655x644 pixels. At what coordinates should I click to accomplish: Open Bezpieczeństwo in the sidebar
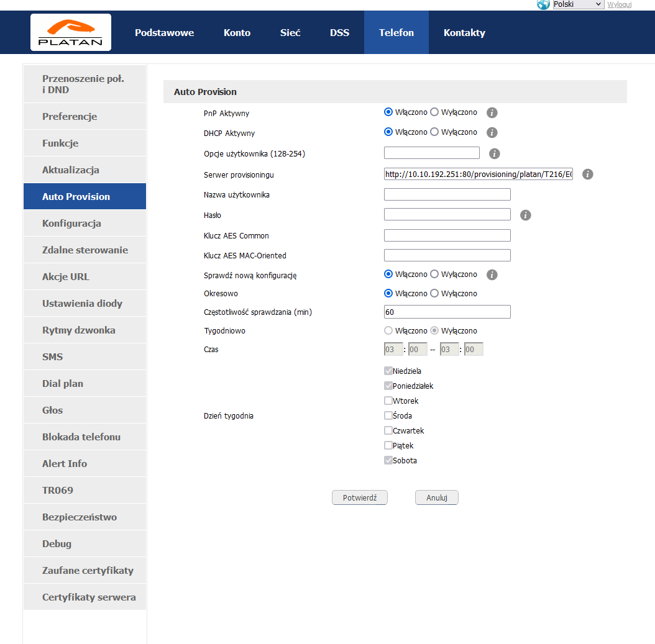pos(85,517)
